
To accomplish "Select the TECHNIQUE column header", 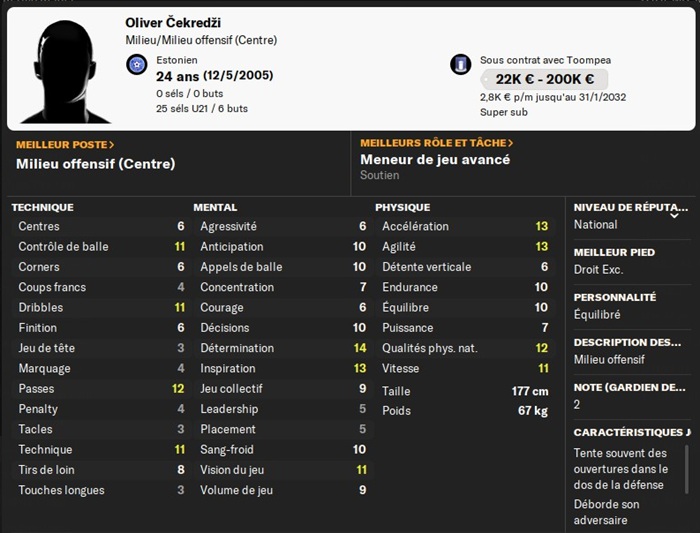I will [42, 207].
